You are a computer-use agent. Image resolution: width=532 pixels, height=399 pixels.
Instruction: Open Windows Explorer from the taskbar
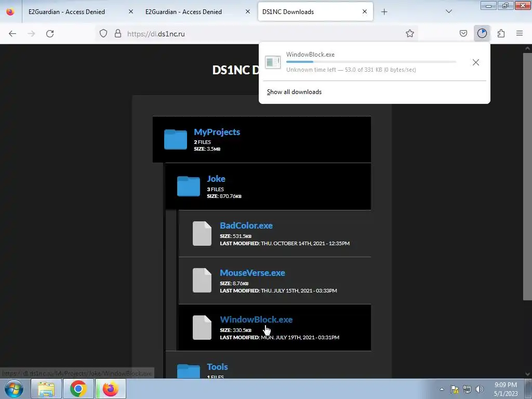click(x=46, y=389)
